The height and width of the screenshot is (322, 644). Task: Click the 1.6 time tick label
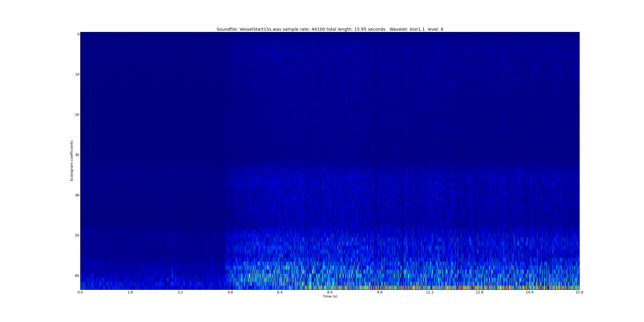[130, 292]
